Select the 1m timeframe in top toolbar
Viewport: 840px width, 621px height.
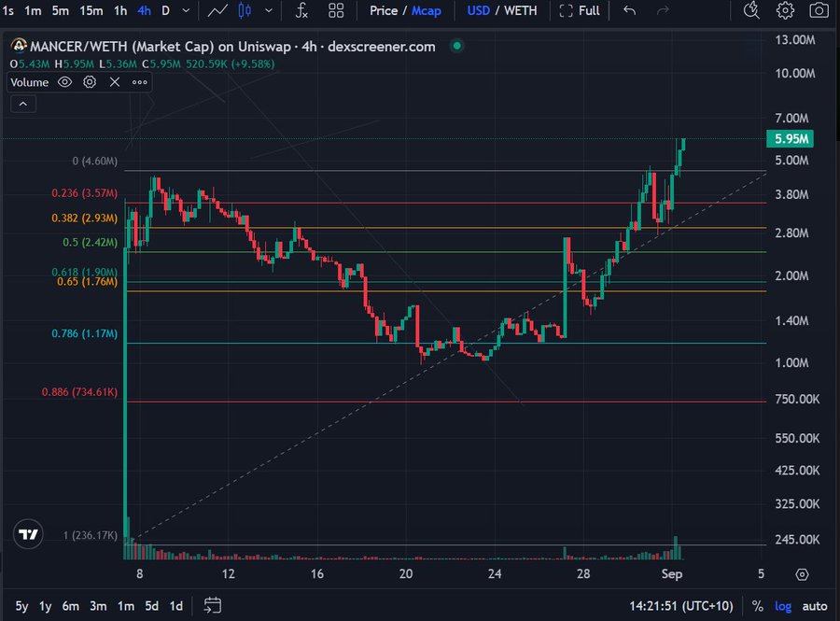(x=33, y=10)
